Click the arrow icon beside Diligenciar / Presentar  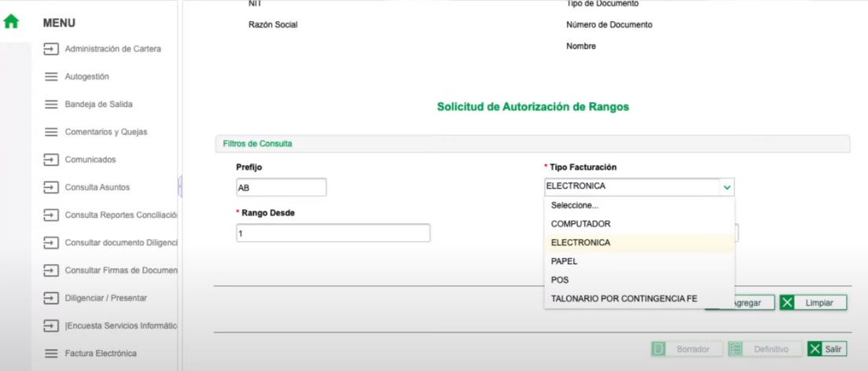tap(51, 299)
